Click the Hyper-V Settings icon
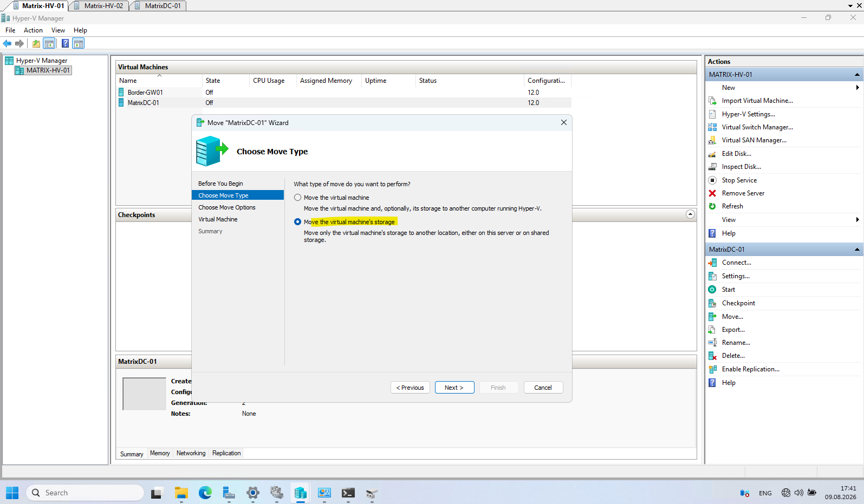Image resolution: width=864 pixels, height=504 pixels. [712, 114]
